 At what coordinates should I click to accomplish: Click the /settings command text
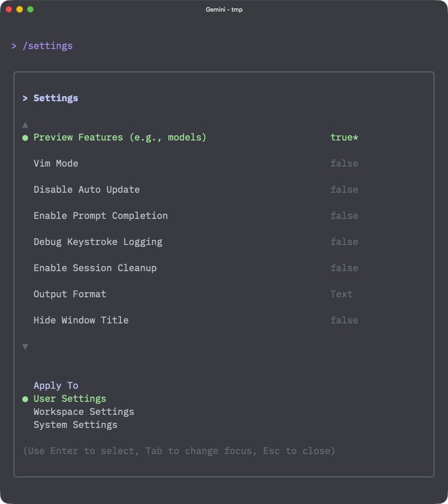(x=48, y=46)
